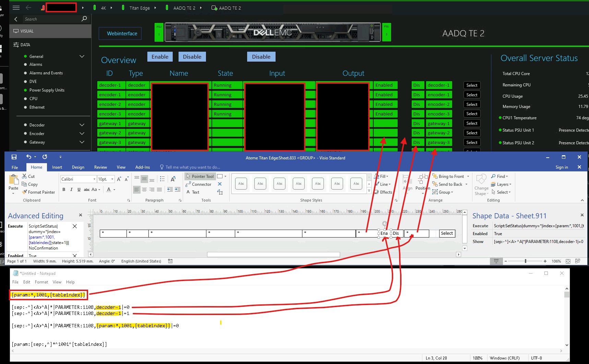This screenshot has width=589, height=364.
Task: Switch to the Insert ribbon tab
Action: [x=57, y=167]
